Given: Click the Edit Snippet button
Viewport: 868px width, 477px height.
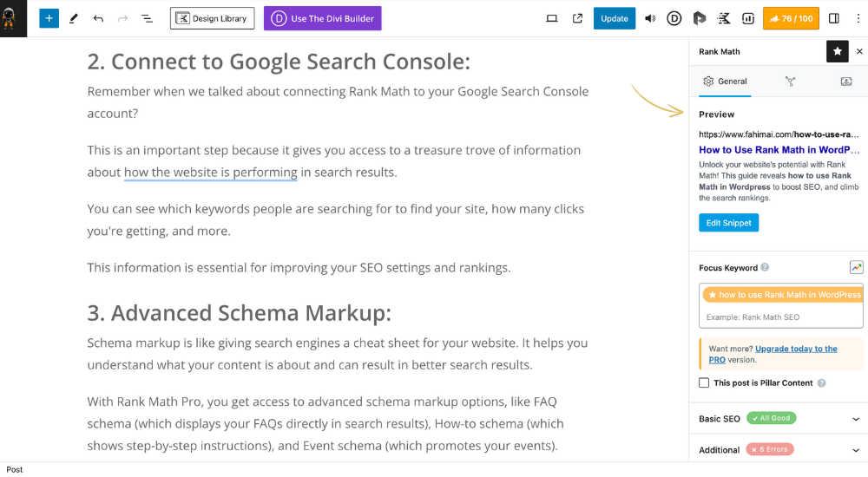Looking at the screenshot, I should tap(728, 222).
